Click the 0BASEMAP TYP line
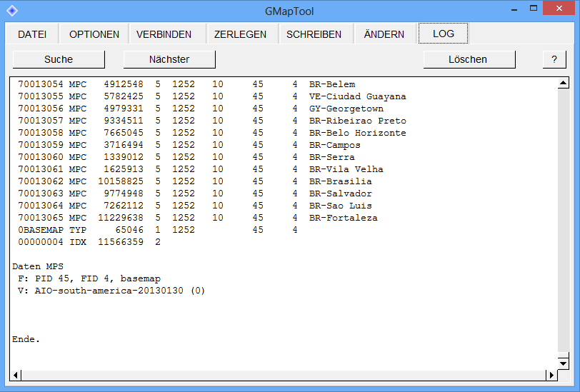 pos(158,230)
